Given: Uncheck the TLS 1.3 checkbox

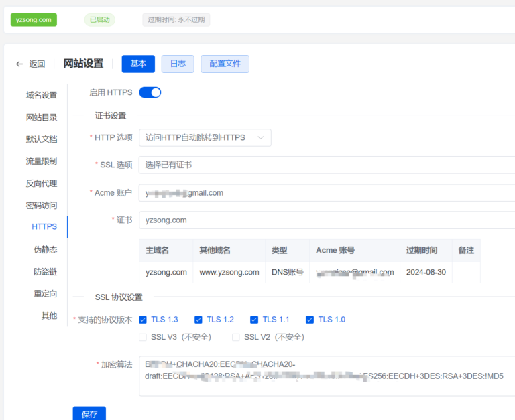Looking at the screenshot, I should pyautogui.click(x=144, y=320).
